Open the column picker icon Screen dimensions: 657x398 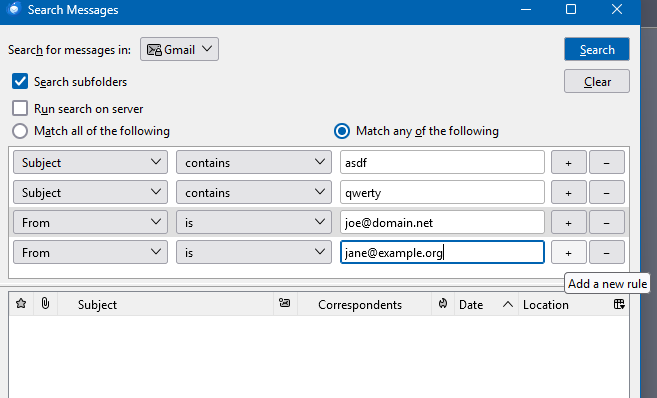click(x=619, y=304)
